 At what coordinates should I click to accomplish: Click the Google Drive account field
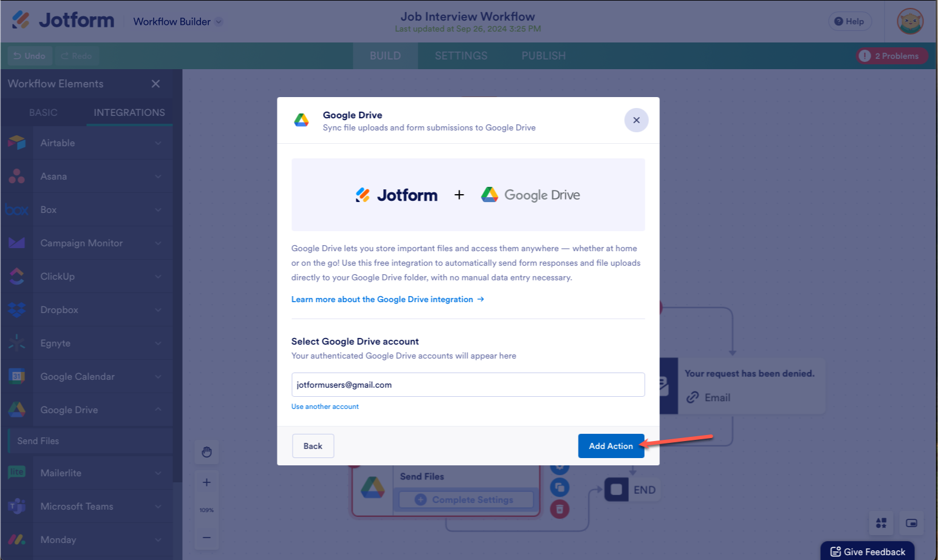click(468, 385)
